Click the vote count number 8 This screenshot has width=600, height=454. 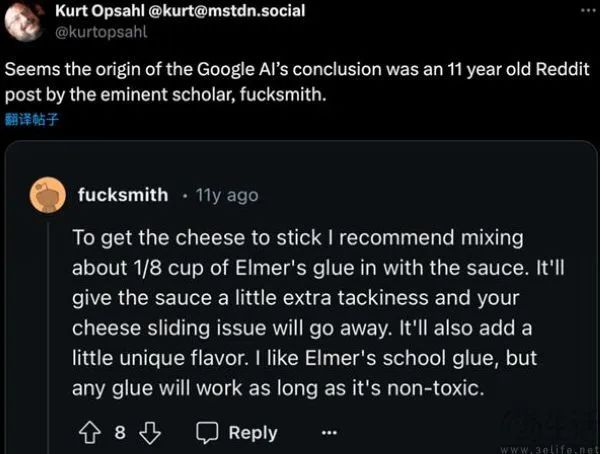(119, 432)
